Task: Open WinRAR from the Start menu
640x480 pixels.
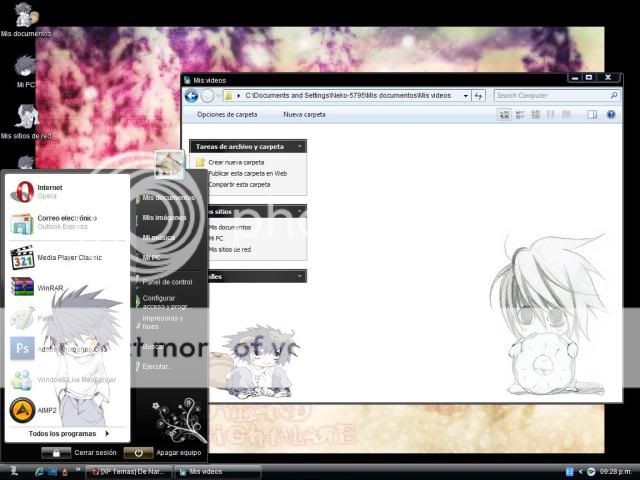Action: pos(67,288)
